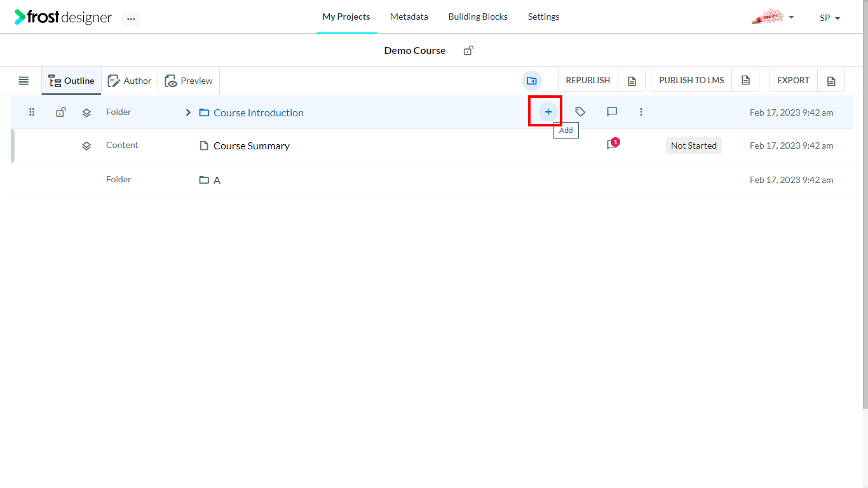Viewport: 868px width, 488px height.
Task: Click the Not Started status badge
Action: coord(694,146)
